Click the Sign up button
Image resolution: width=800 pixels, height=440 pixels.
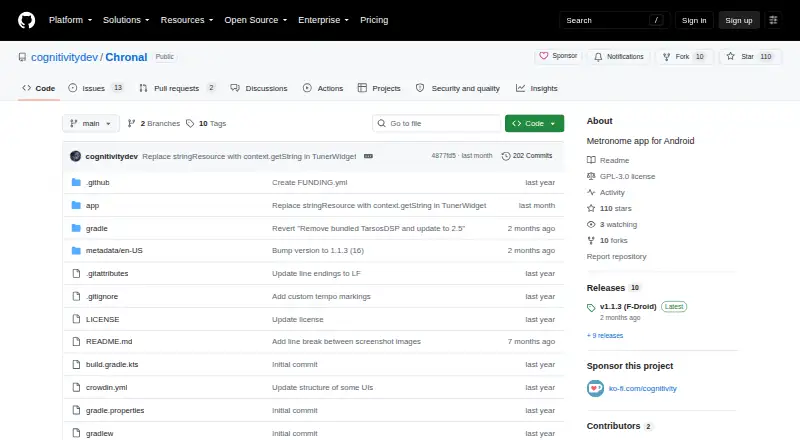[x=739, y=20]
